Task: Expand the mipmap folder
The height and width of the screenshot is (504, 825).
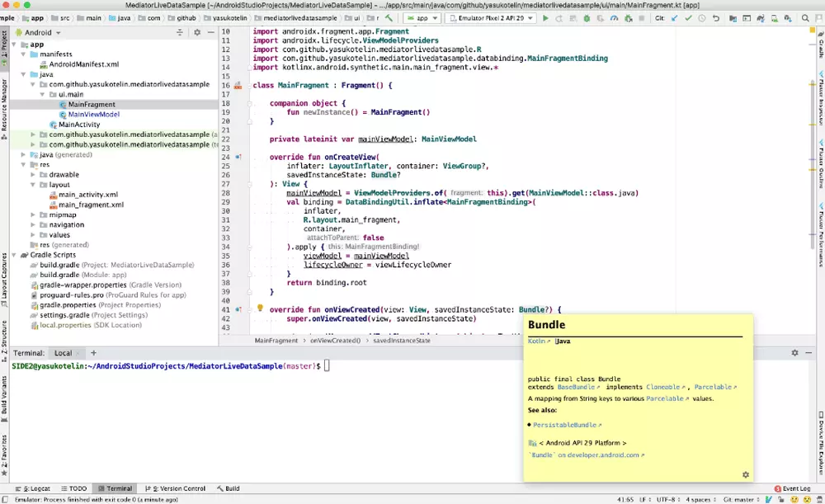Action: 33,214
